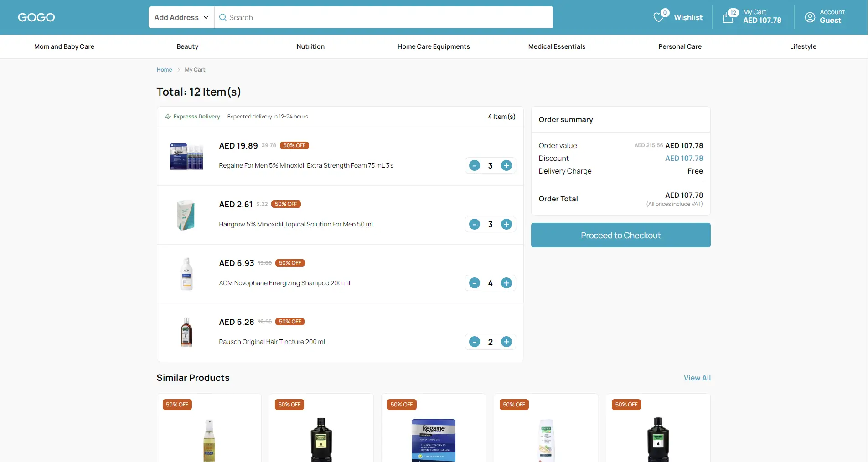Screen dimensions: 868x462
Task: Click Similar Products heading
Action: [x=193, y=378]
